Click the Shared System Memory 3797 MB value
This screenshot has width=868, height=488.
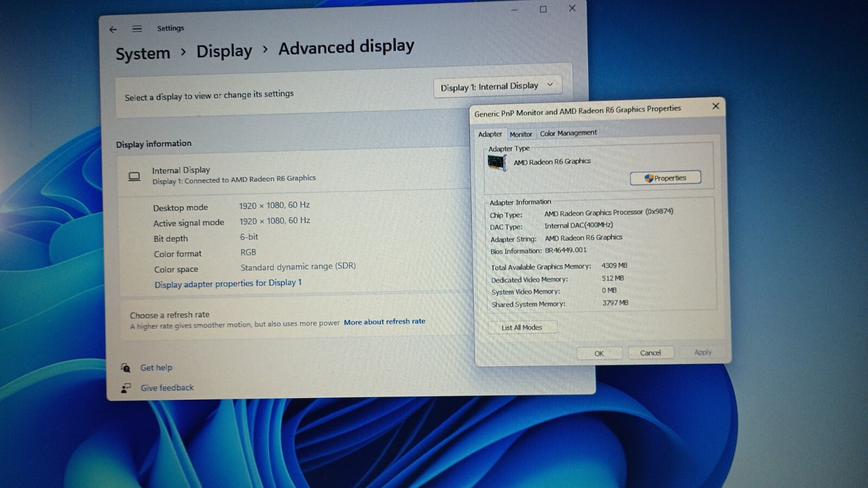pyautogui.click(x=615, y=303)
